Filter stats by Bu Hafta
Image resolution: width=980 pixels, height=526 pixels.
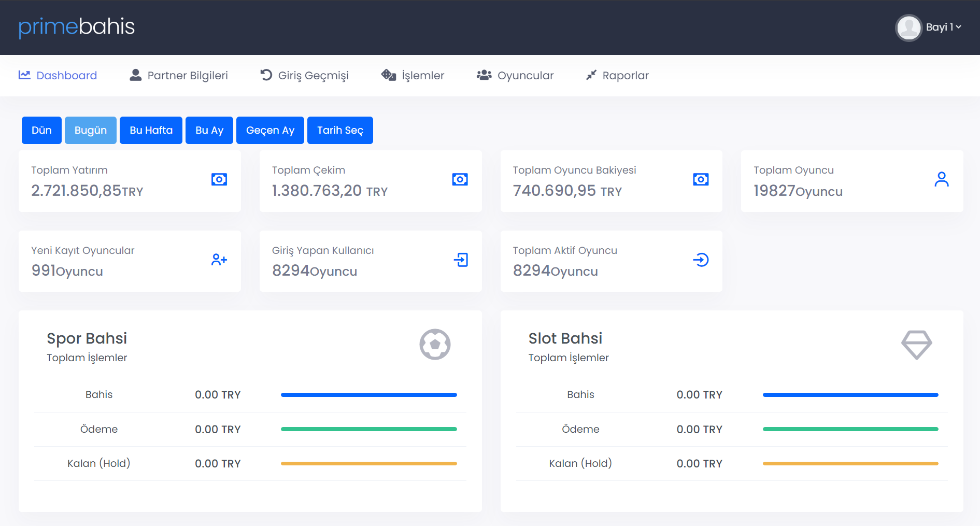click(x=151, y=131)
